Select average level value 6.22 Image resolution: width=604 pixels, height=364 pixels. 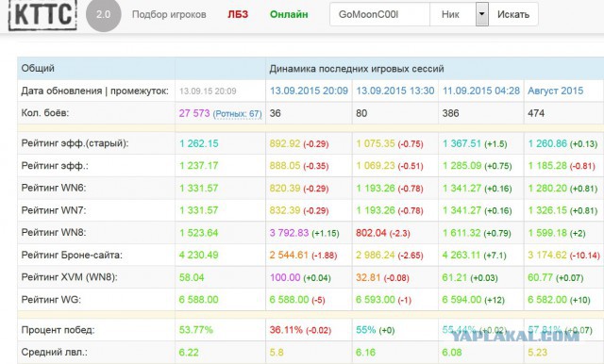pos(189,352)
